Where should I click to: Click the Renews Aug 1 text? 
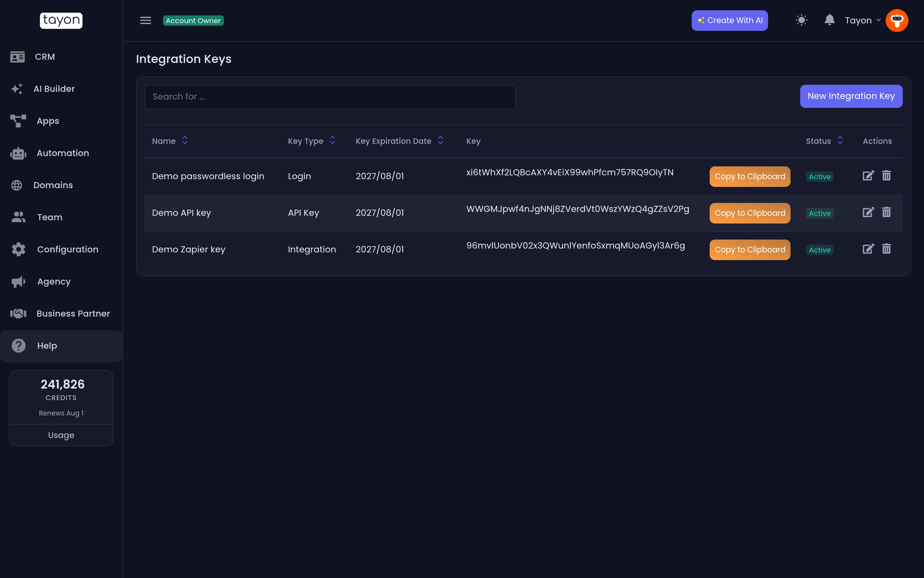point(61,413)
